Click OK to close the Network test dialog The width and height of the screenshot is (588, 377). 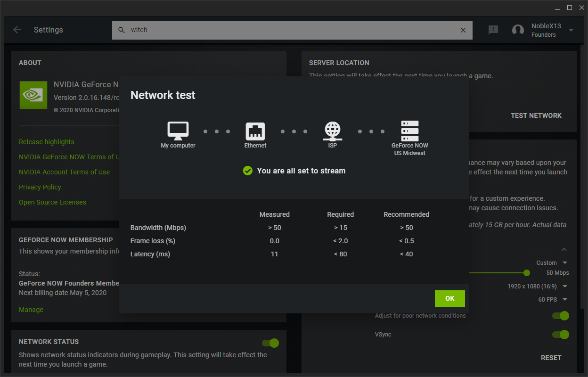pos(450,298)
